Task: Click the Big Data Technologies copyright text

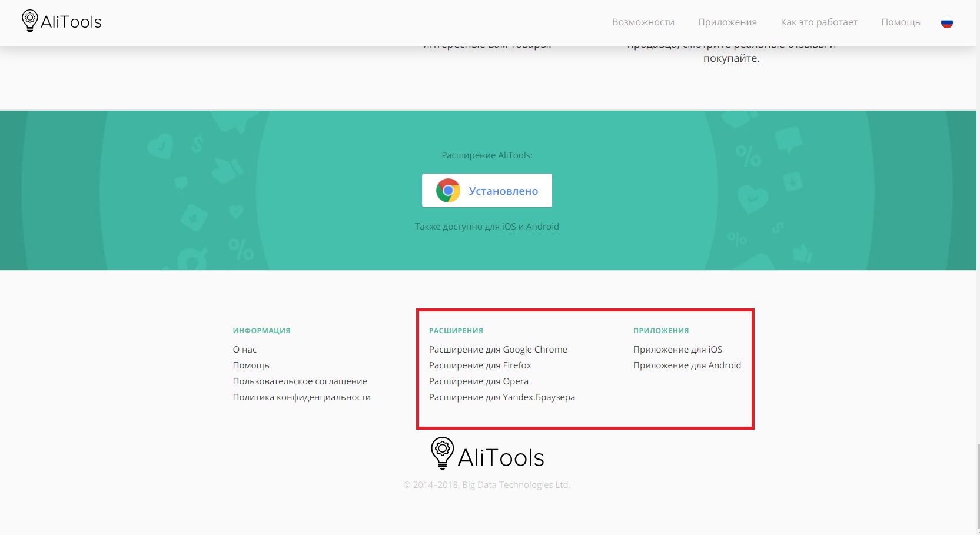Action: (487, 485)
